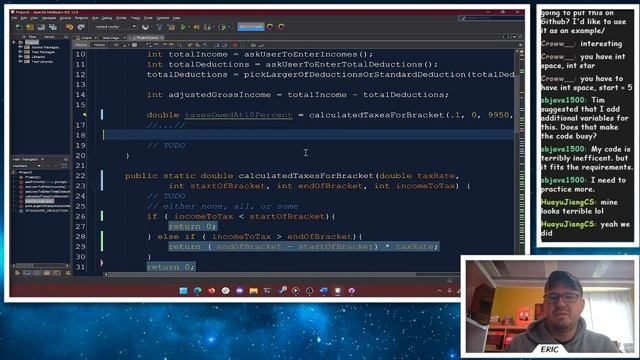The height and width of the screenshot is (360, 640).
Task: Click the Uncomment icon in the editor toolbar
Action: (x=260, y=45)
